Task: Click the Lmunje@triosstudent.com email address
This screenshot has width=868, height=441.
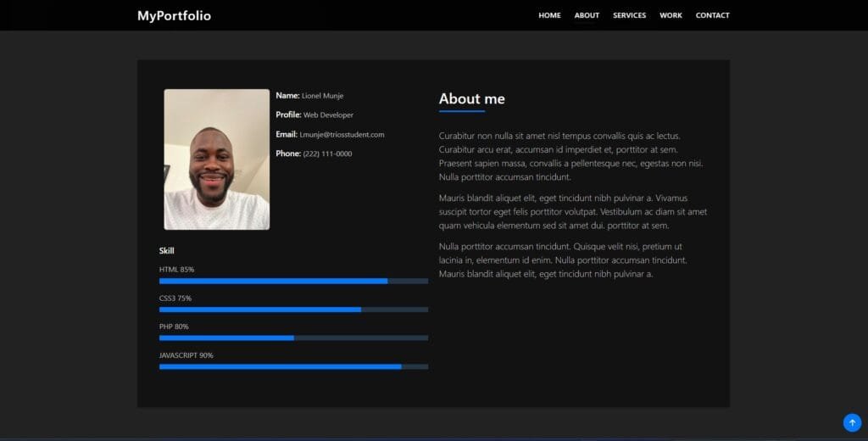Action: tap(342, 135)
